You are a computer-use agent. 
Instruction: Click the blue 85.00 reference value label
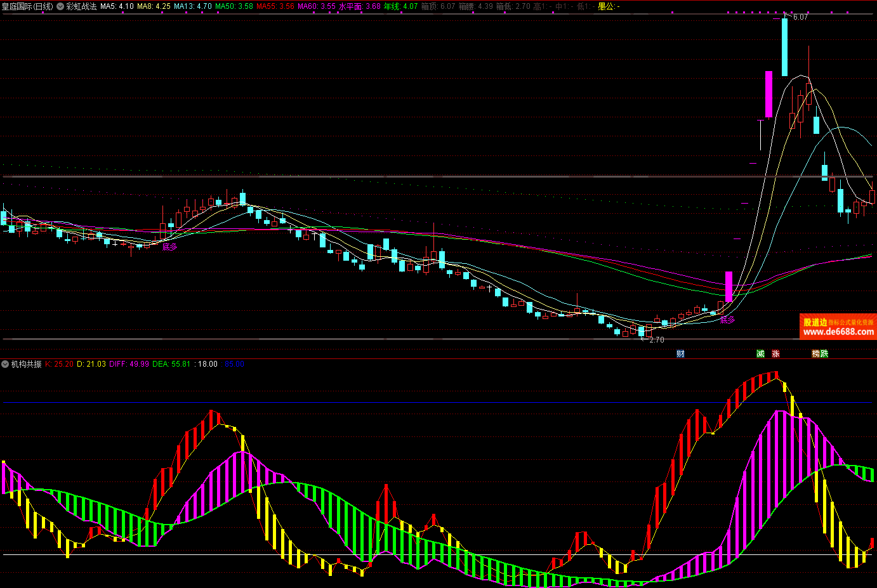[x=234, y=364]
